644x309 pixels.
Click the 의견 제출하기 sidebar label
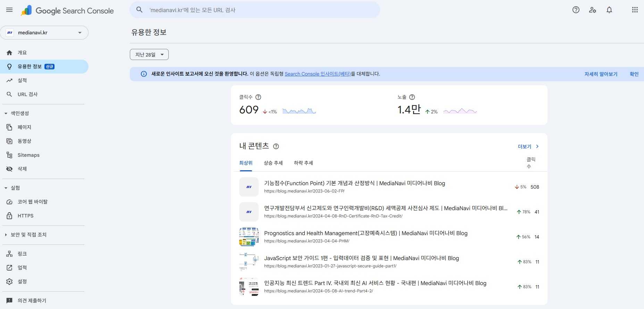click(x=32, y=301)
